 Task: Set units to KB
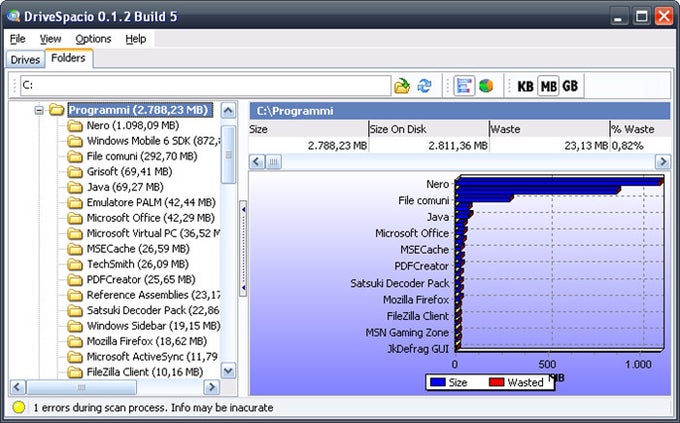[x=525, y=86]
